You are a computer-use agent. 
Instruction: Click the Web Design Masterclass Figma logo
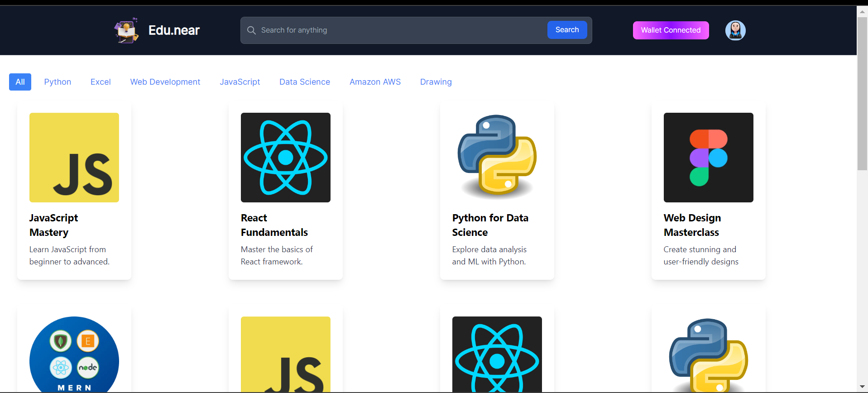coord(709,158)
